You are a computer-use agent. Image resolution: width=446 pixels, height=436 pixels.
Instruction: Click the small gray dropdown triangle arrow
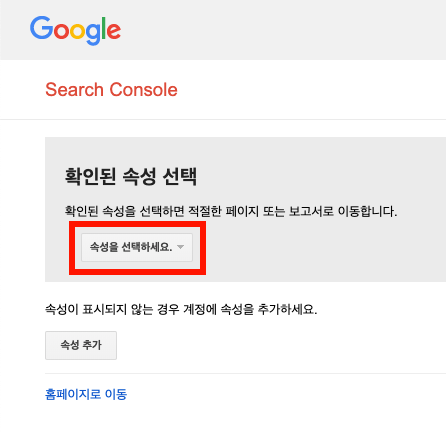tap(180, 247)
